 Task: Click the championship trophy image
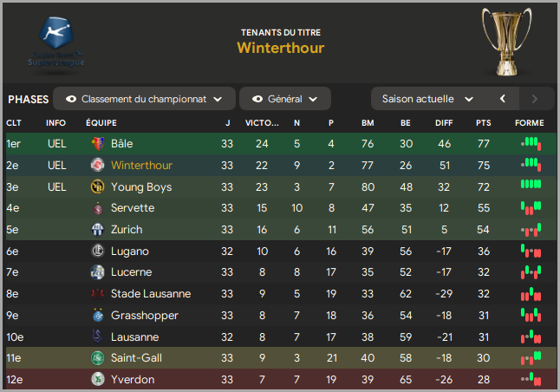click(x=506, y=41)
